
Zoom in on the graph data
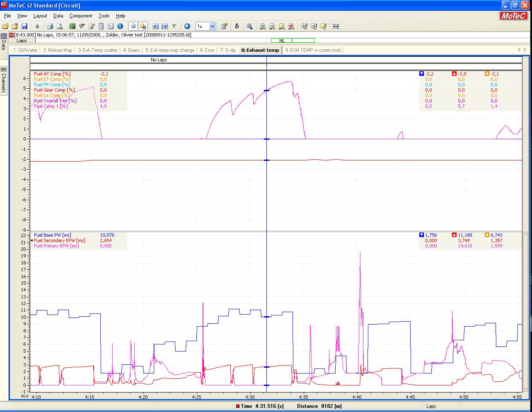(262, 26)
